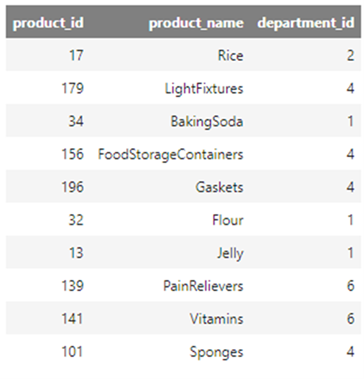
Task: Click product id 141 cell
Action: point(72,318)
